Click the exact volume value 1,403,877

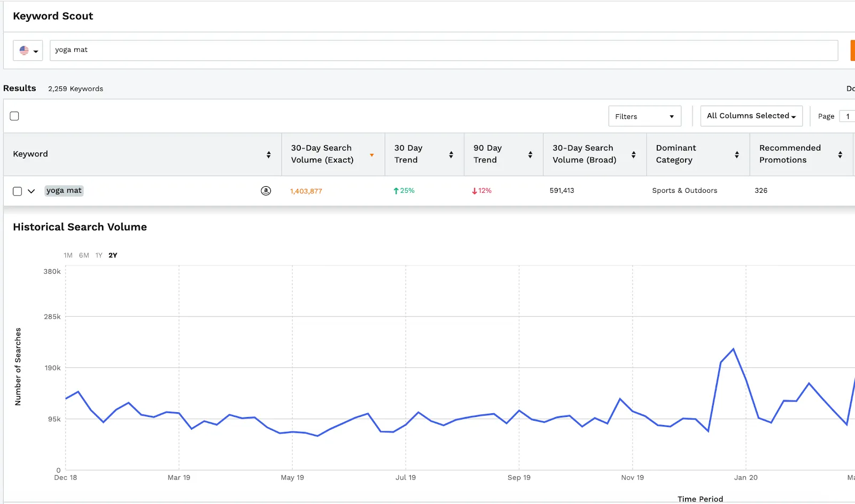[x=306, y=191]
